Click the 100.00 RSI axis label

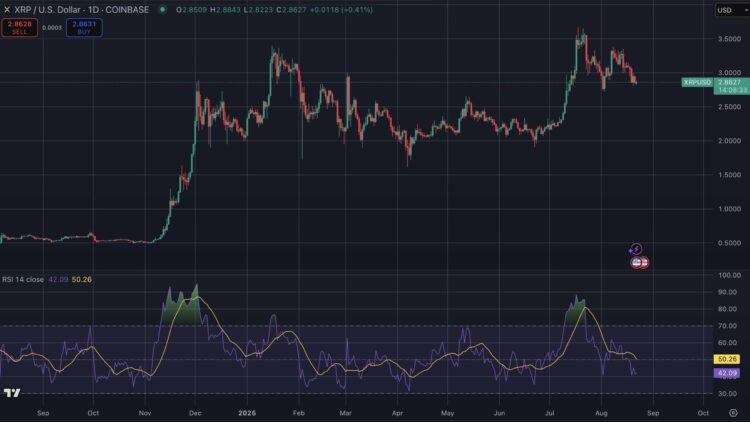pos(729,275)
